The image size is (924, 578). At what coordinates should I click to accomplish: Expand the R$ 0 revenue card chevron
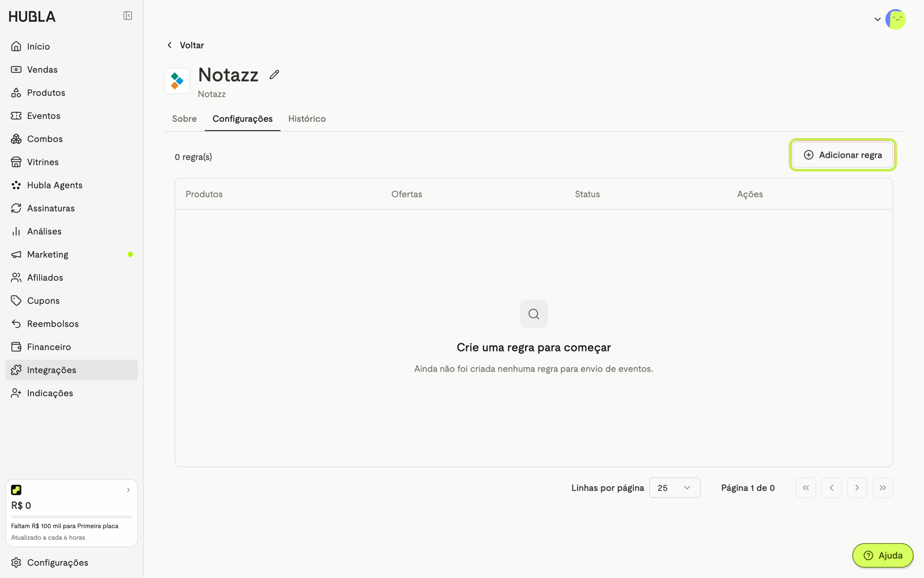[128, 490]
